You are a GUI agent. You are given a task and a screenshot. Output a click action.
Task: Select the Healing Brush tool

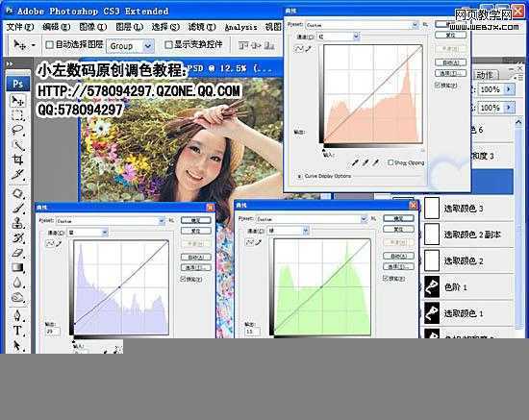17,193
